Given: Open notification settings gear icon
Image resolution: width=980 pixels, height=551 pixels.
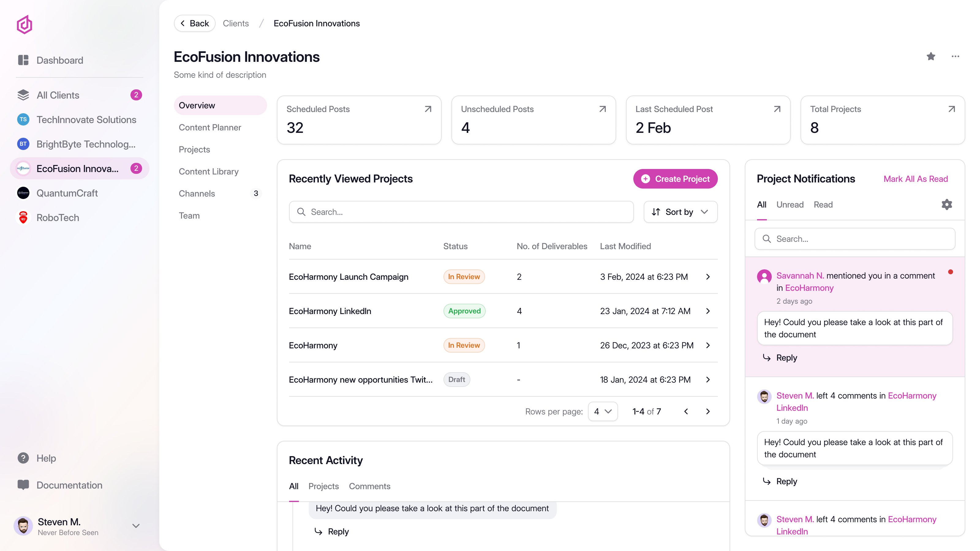Looking at the screenshot, I should coord(947,204).
